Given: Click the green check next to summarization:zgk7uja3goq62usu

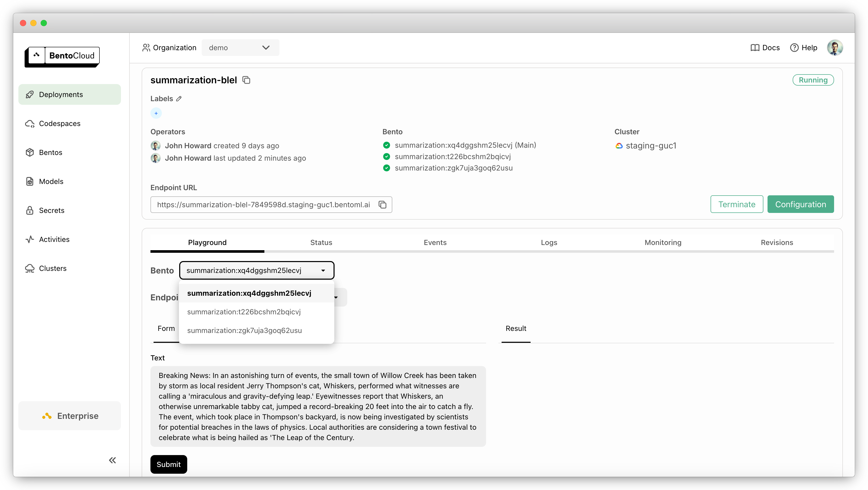Looking at the screenshot, I should point(387,168).
